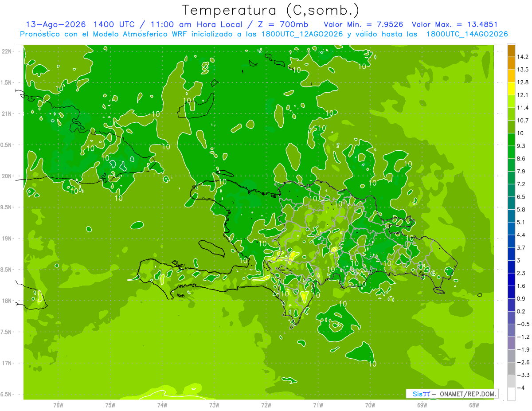Click the legend value "4.4"
532x411 pixels.
tap(521, 235)
